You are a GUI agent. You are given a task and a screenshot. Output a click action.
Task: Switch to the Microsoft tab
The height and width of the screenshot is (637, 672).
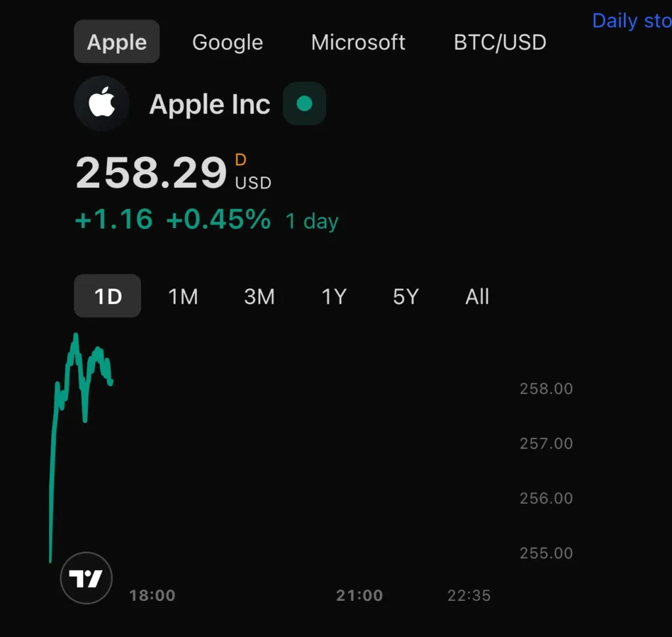click(x=358, y=42)
